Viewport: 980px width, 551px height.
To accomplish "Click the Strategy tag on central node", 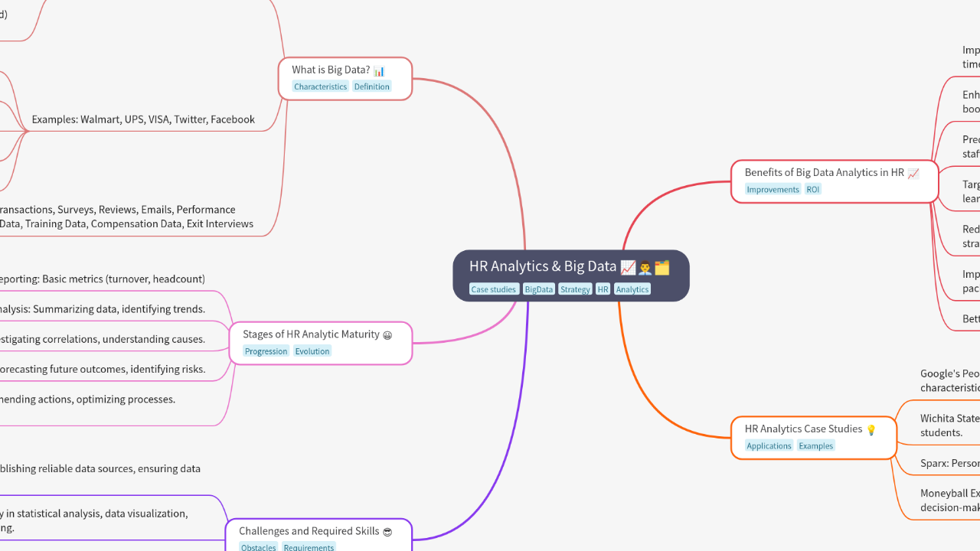I will [x=575, y=289].
